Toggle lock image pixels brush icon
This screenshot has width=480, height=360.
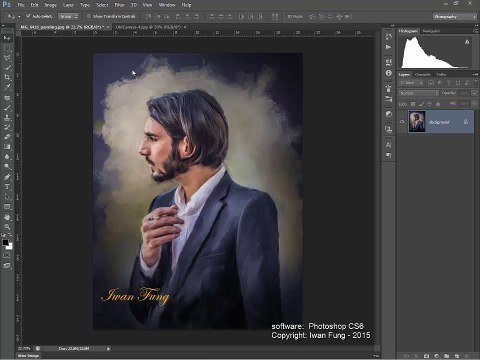tap(421, 104)
